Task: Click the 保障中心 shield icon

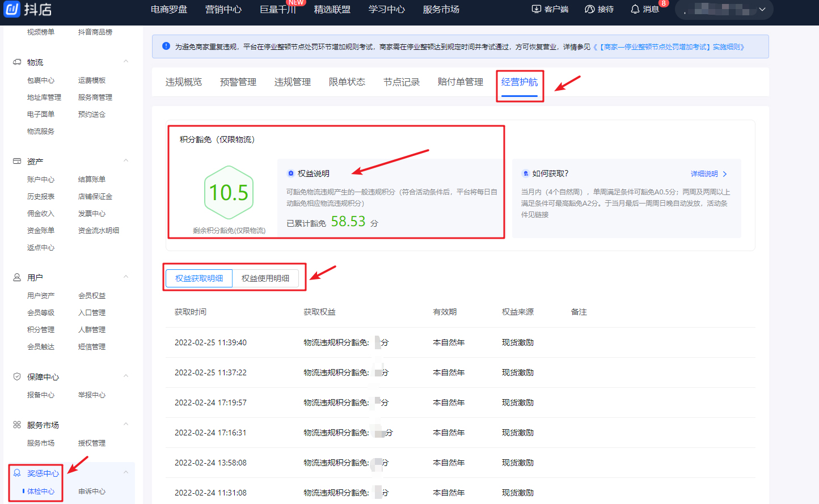Action: click(x=17, y=376)
